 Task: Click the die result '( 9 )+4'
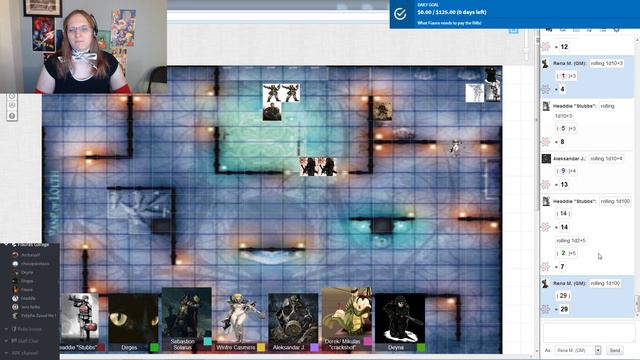tap(566, 171)
